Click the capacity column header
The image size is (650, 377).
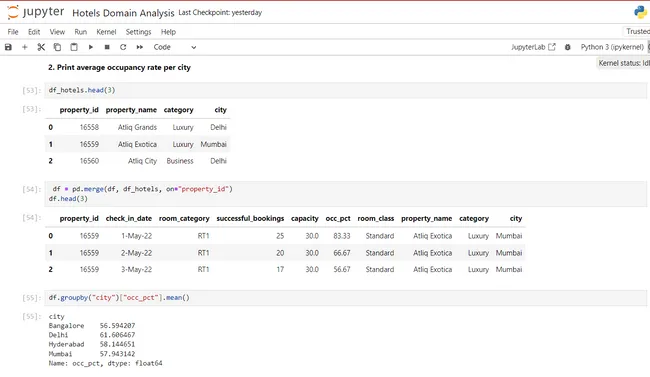[305, 219]
